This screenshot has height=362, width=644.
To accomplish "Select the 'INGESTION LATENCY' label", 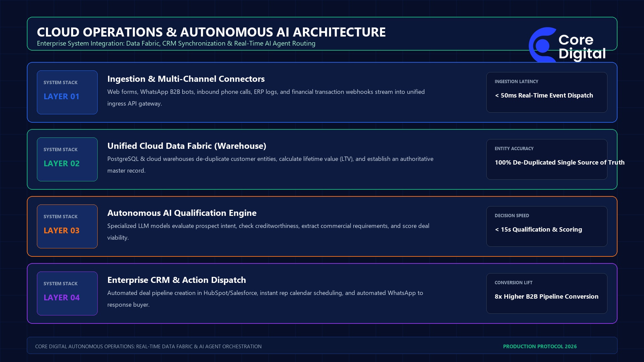I will coord(516,81).
